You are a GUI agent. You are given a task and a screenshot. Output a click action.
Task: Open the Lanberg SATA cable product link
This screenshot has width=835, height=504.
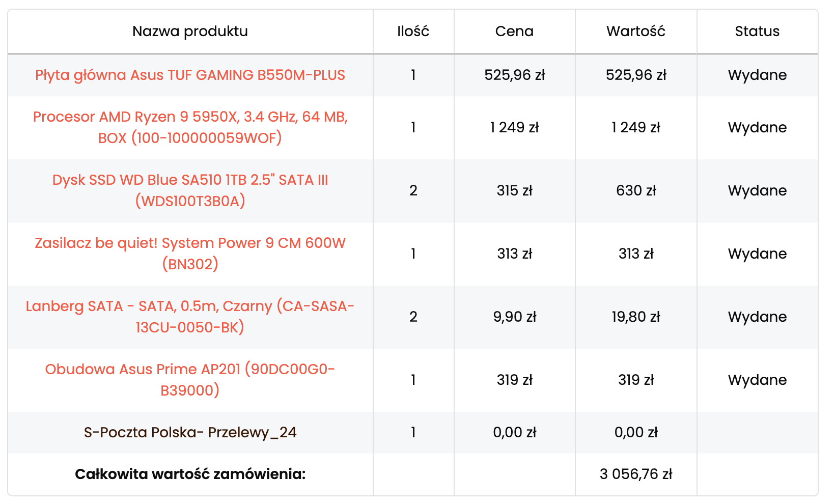(x=190, y=316)
